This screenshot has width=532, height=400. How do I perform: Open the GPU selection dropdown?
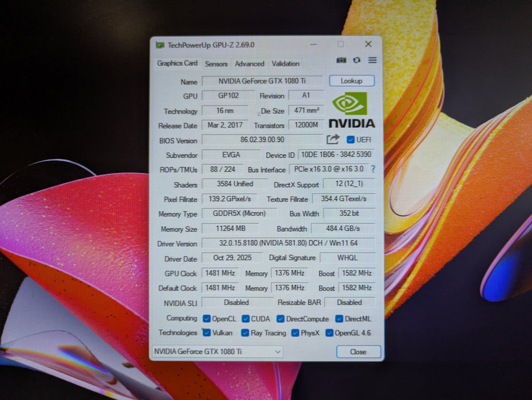tap(217, 351)
